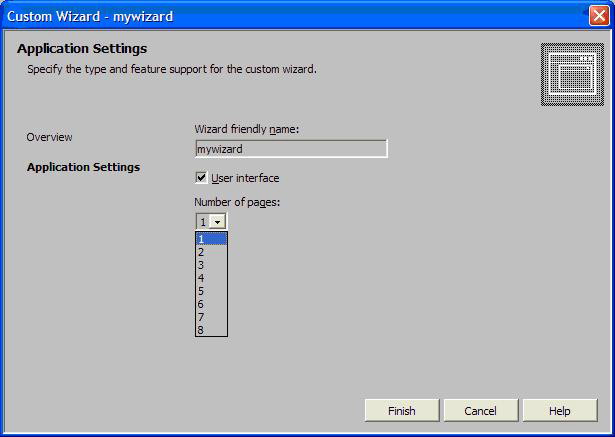Viewport: 615px width, 437px height.
Task: Click the Wizard friendly name field
Action: pyautogui.click(x=291, y=149)
